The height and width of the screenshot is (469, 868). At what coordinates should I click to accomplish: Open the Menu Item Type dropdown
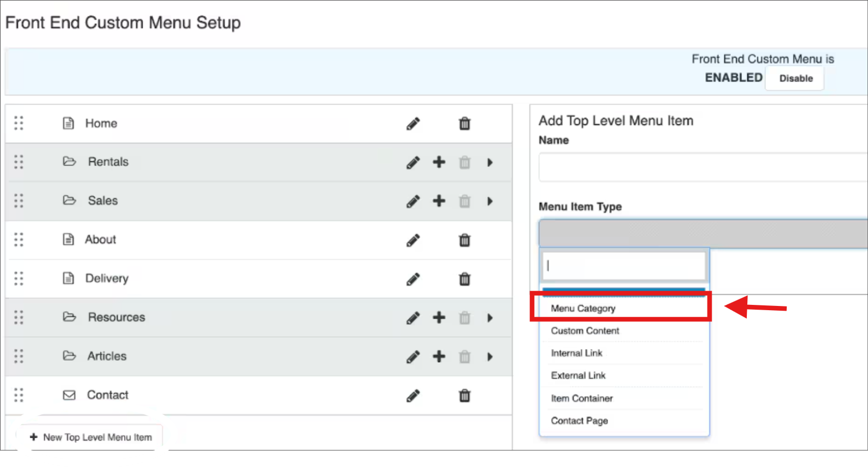pyautogui.click(x=703, y=233)
